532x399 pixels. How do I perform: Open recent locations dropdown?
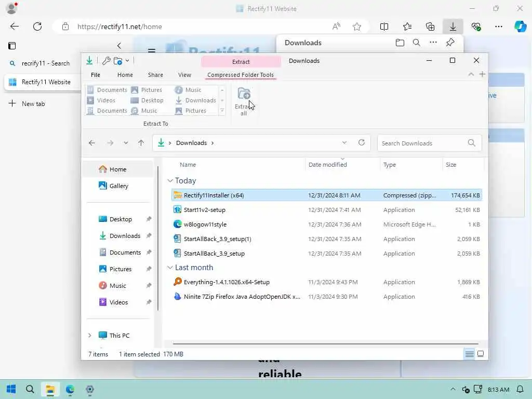[x=126, y=143]
